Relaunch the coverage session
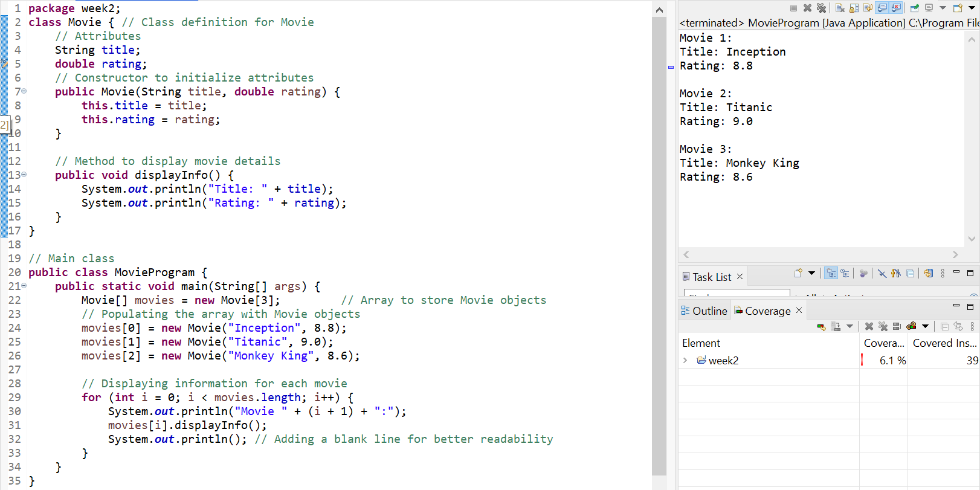Viewport: 980px width, 490px height. coord(821,326)
